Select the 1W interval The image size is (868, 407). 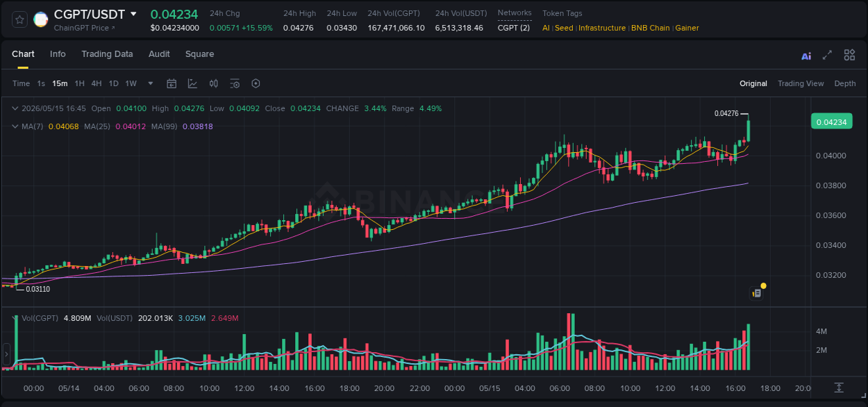click(x=131, y=83)
